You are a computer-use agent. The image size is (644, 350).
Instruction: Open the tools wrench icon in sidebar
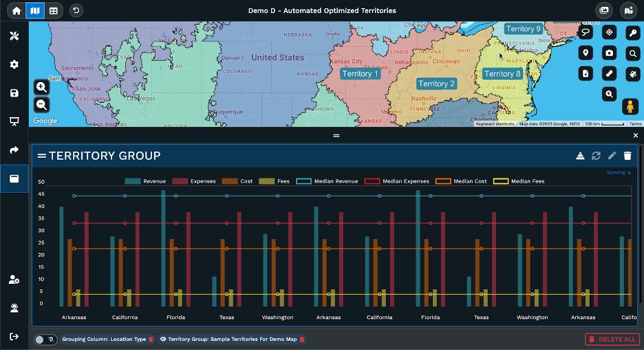pos(14,36)
